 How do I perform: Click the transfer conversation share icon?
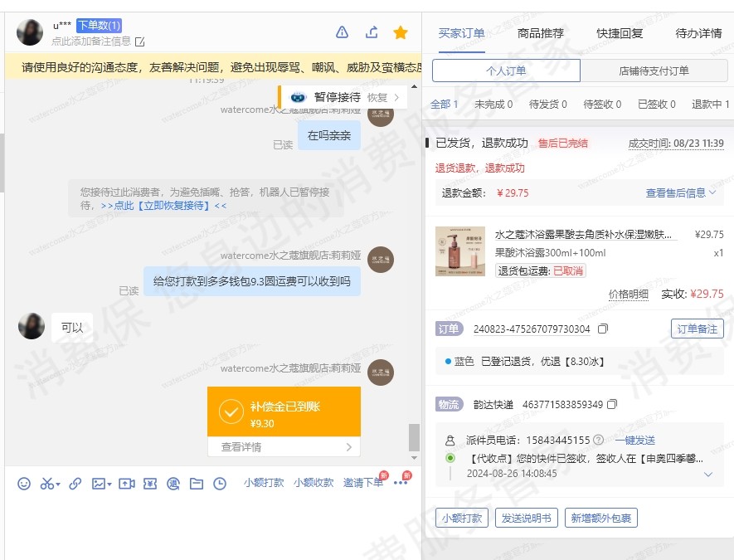click(372, 32)
